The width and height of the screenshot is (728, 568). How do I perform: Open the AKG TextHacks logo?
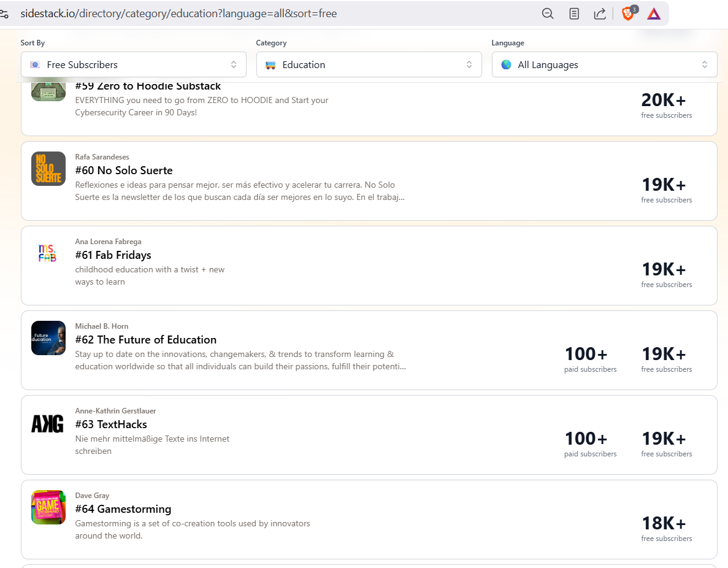tap(47, 423)
